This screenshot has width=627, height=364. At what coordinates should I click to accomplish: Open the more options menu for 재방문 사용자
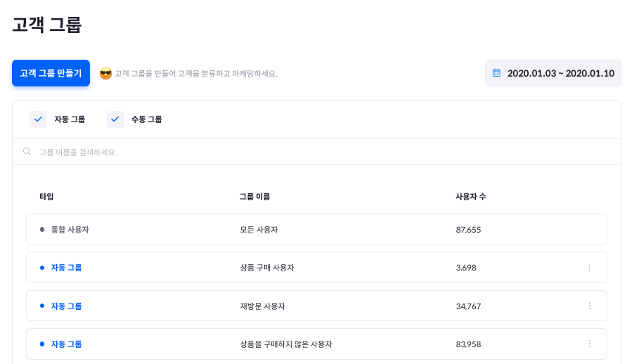click(x=589, y=306)
